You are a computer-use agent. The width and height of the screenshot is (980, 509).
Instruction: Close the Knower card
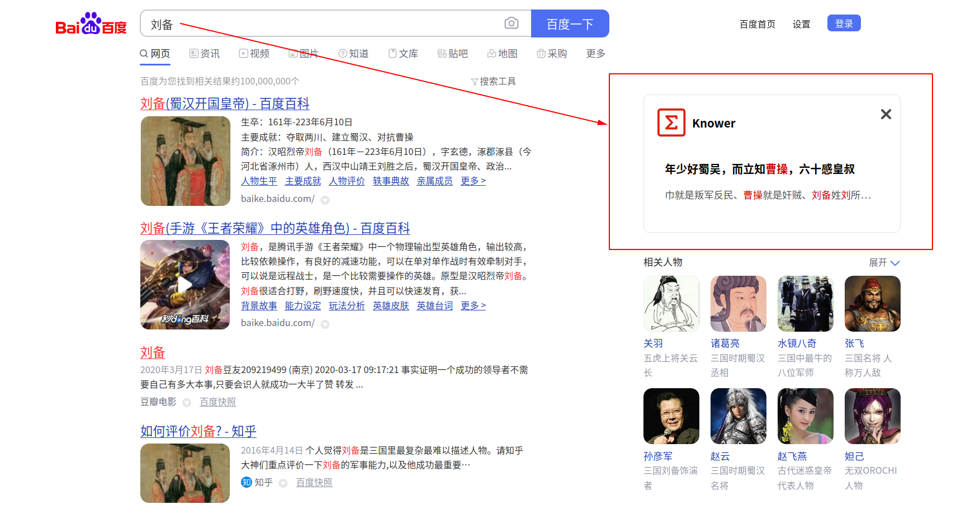886,114
